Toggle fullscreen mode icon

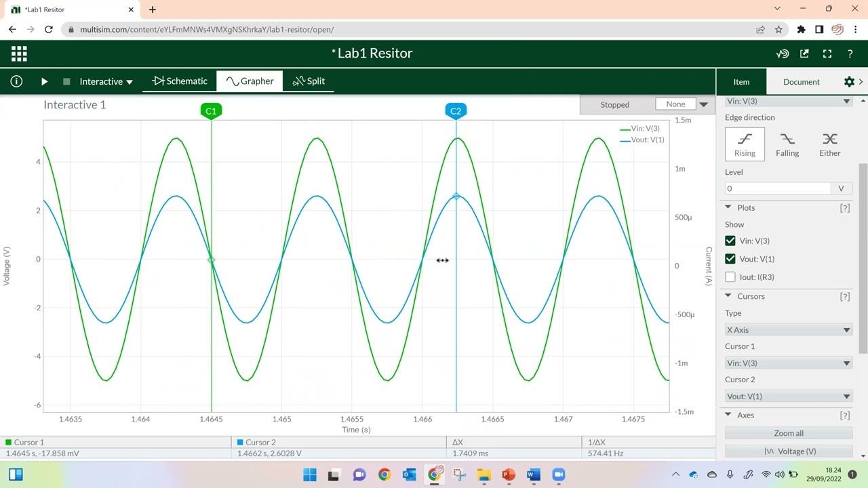pyautogui.click(x=827, y=54)
